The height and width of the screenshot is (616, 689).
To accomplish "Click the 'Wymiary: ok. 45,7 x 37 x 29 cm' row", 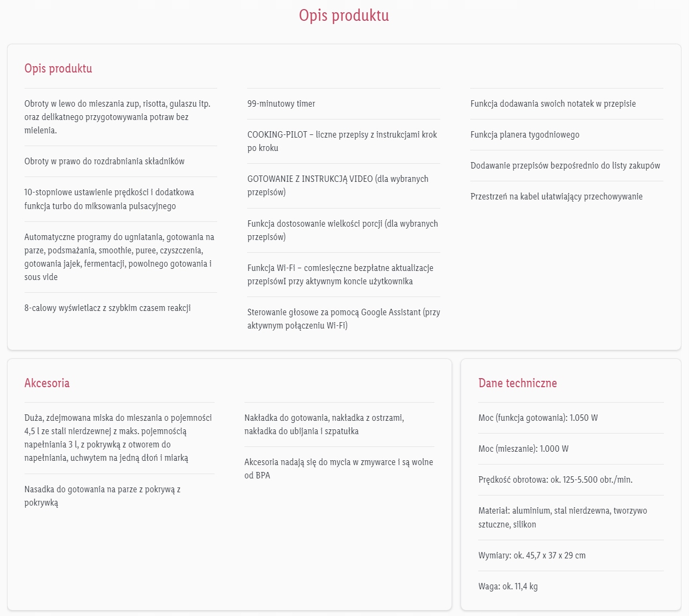I will pyautogui.click(x=532, y=555).
